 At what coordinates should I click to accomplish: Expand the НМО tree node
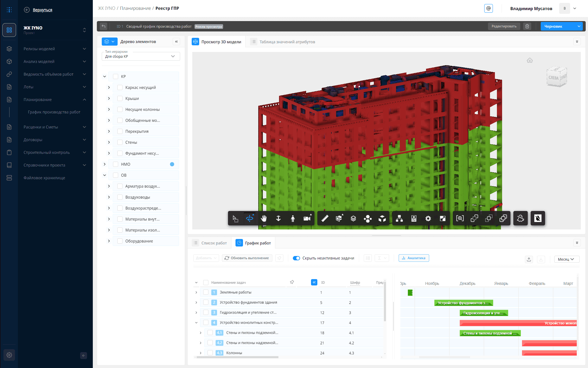105,164
